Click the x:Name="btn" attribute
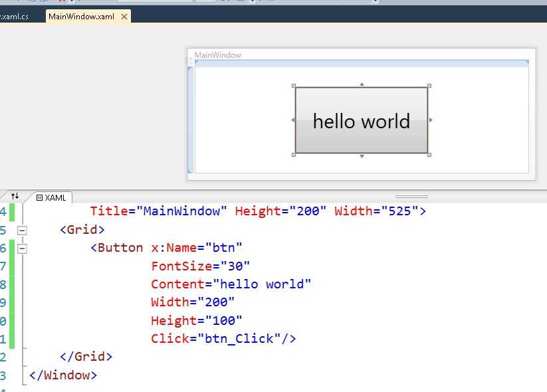 [x=197, y=248]
